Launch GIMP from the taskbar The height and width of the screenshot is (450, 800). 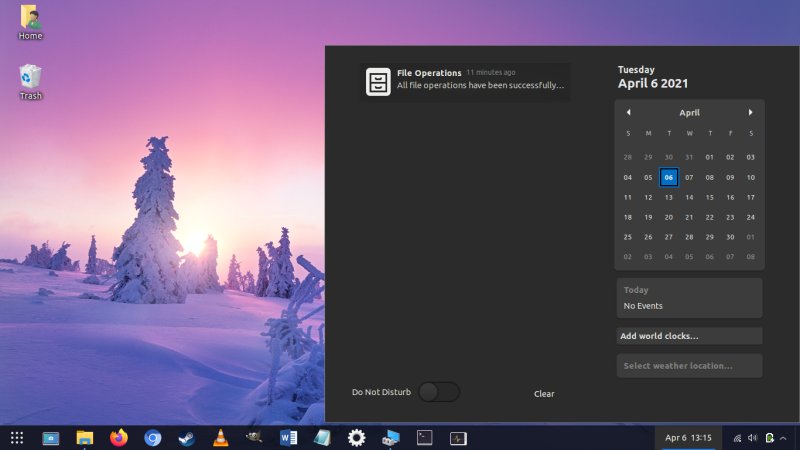tap(254, 437)
